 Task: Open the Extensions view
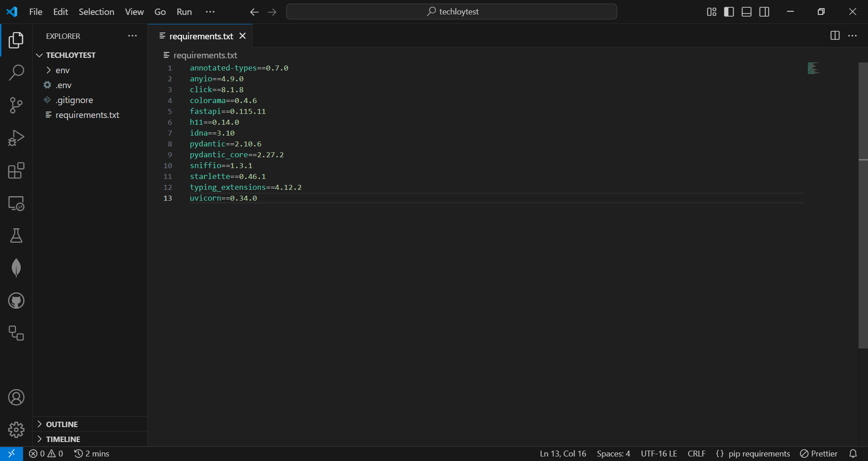16,171
